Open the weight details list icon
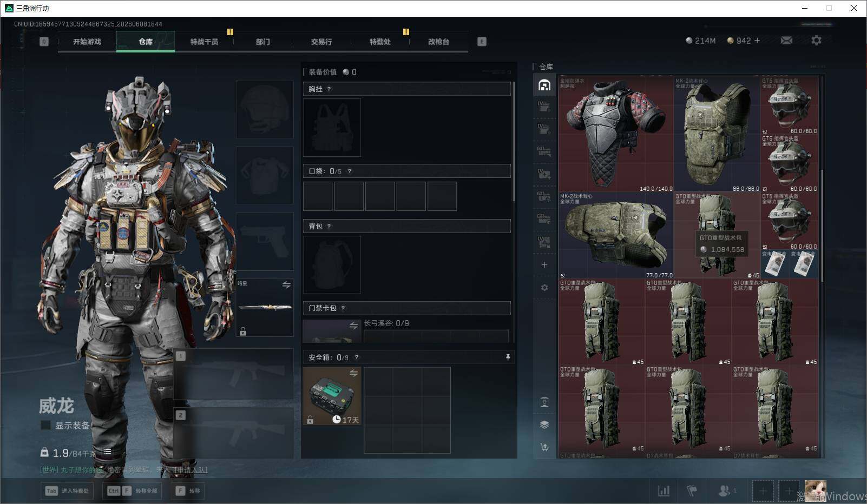867x504 pixels. tap(107, 452)
